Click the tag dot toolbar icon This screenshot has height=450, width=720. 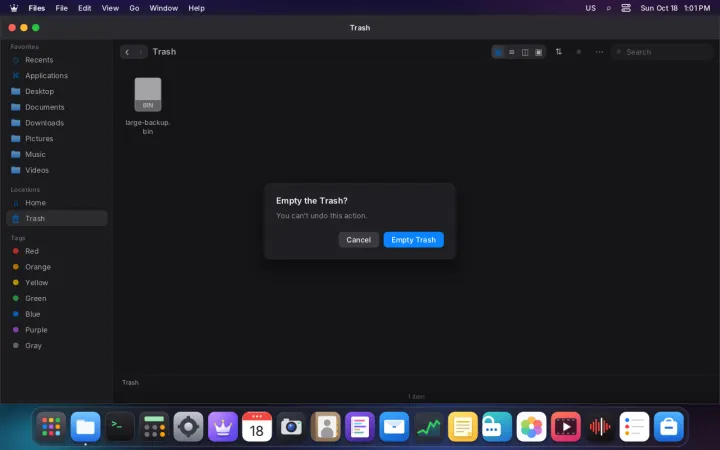tap(579, 52)
